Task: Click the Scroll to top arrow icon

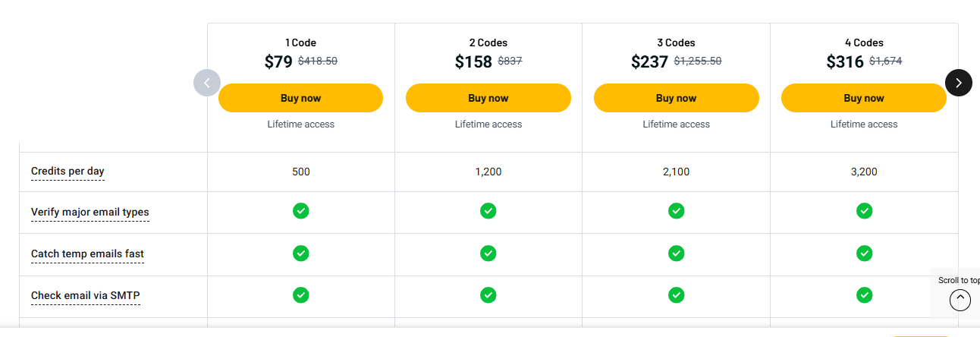Action: [960, 301]
